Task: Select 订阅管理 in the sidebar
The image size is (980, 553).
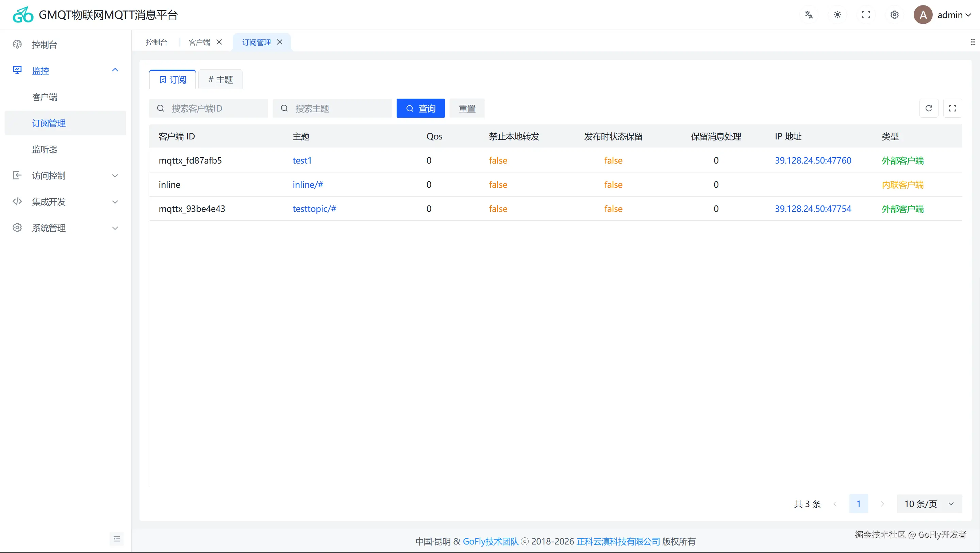Action: tap(65, 123)
